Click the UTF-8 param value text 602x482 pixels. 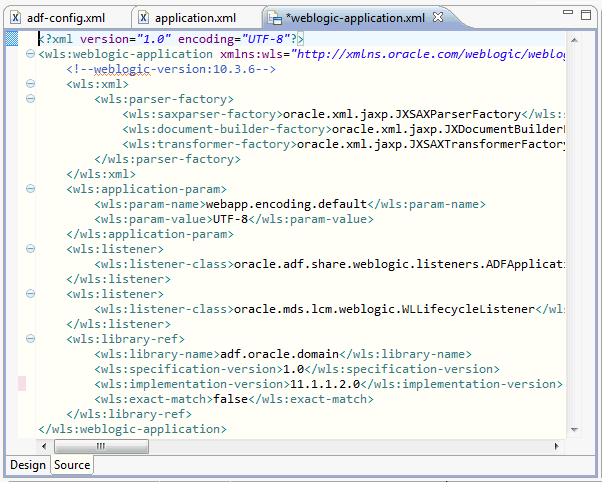click(230, 219)
